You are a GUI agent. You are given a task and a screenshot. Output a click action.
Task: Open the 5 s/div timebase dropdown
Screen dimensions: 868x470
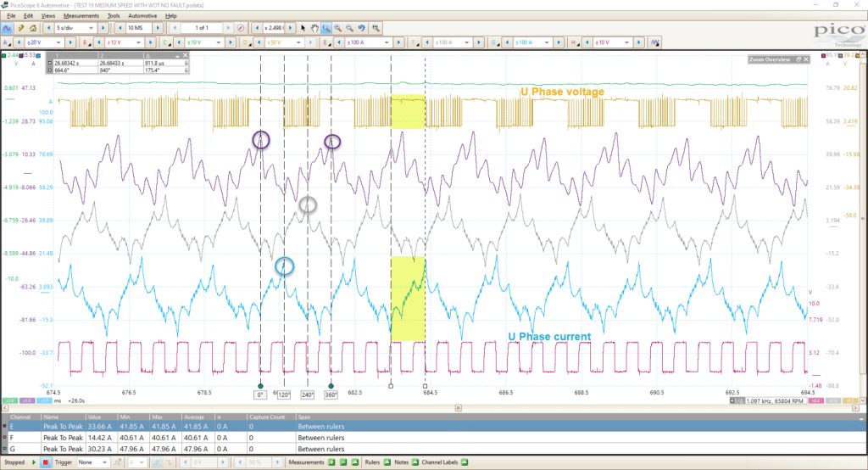point(75,28)
